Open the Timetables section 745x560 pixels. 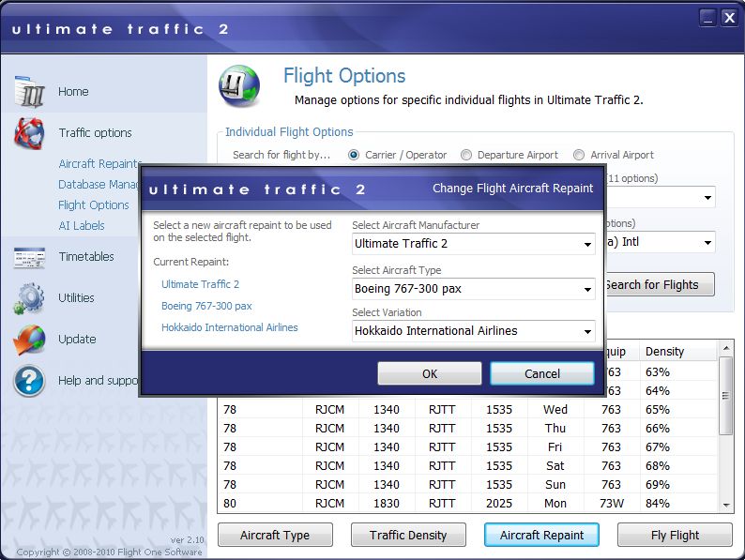click(86, 256)
